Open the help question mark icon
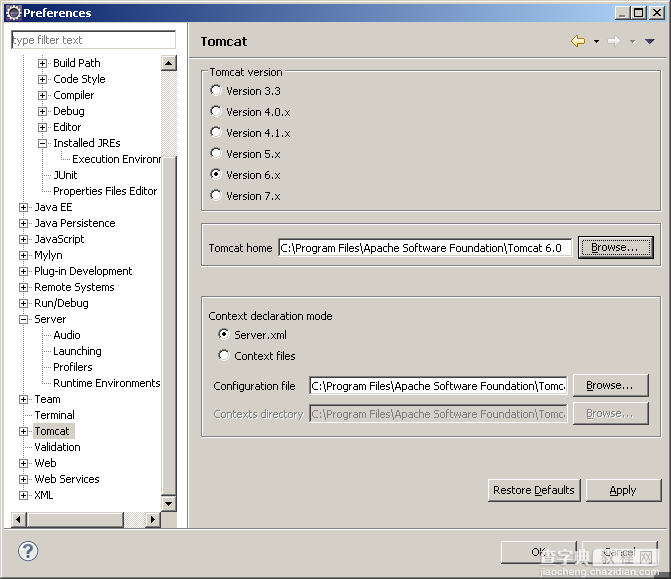 28,551
